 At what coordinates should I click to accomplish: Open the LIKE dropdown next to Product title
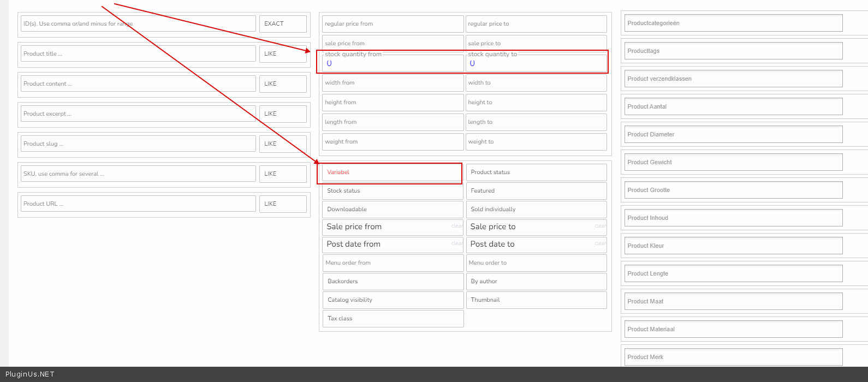click(x=282, y=54)
